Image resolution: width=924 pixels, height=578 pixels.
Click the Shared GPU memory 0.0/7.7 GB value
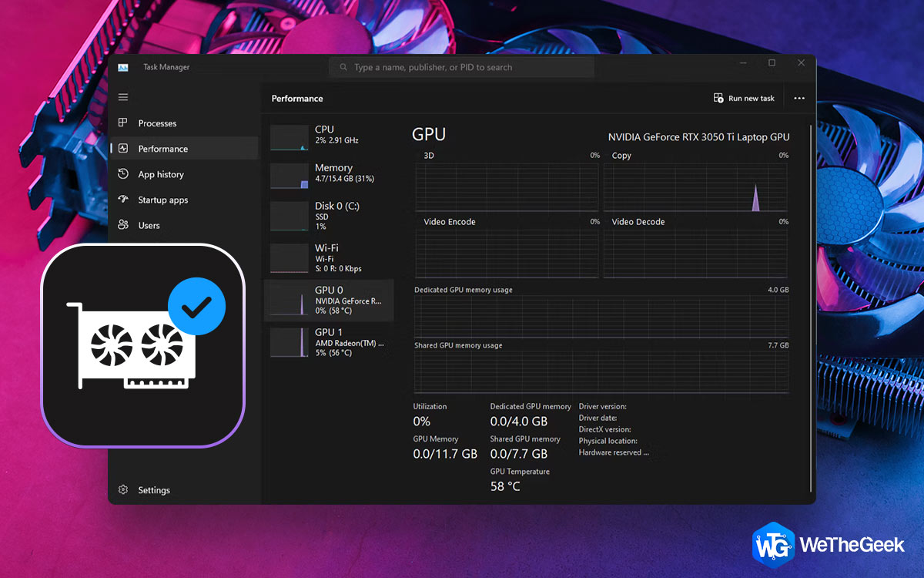tap(519, 454)
